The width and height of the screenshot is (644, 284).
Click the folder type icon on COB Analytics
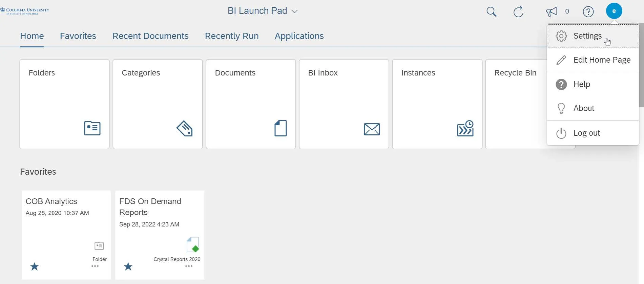99,246
